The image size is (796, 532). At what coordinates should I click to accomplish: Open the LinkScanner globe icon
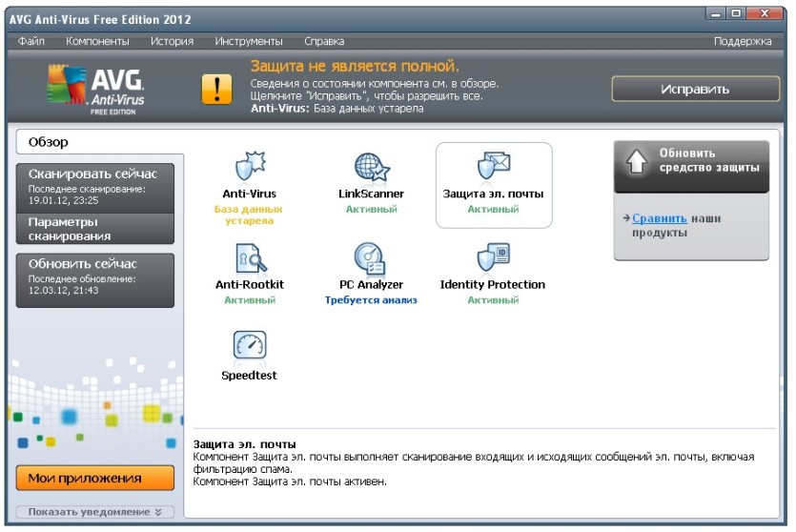(x=372, y=167)
